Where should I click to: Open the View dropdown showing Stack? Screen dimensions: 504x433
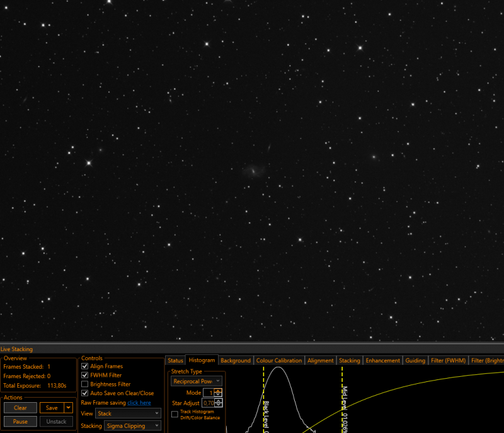pos(129,413)
